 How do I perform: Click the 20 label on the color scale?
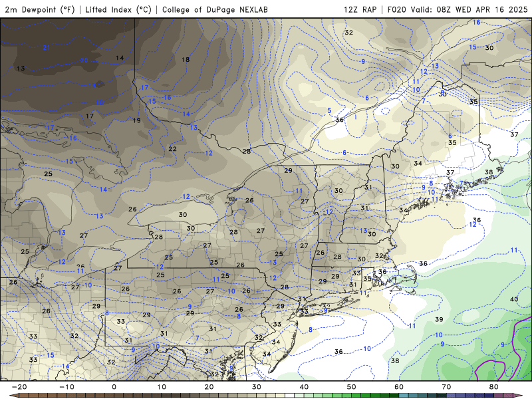point(209,387)
